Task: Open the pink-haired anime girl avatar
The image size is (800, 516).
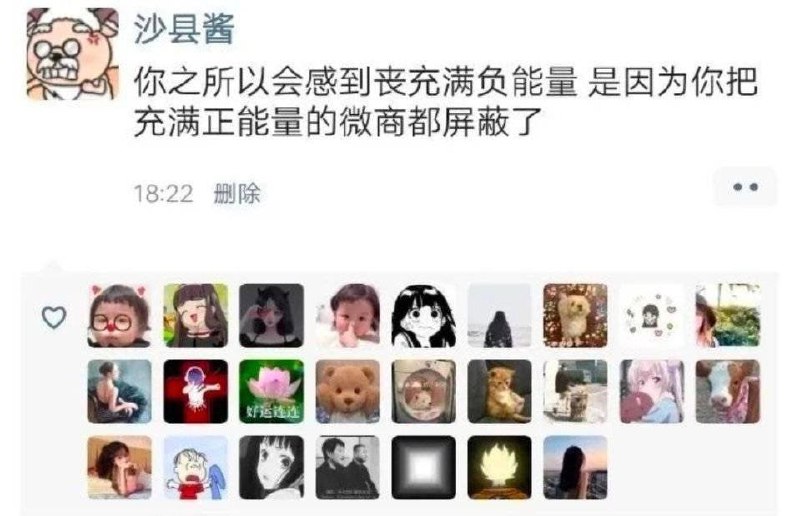Action: coord(652,391)
